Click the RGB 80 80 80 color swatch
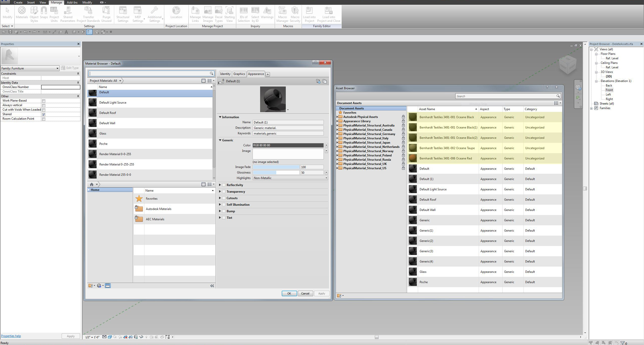The width and height of the screenshot is (644, 345). click(x=288, y=145)
